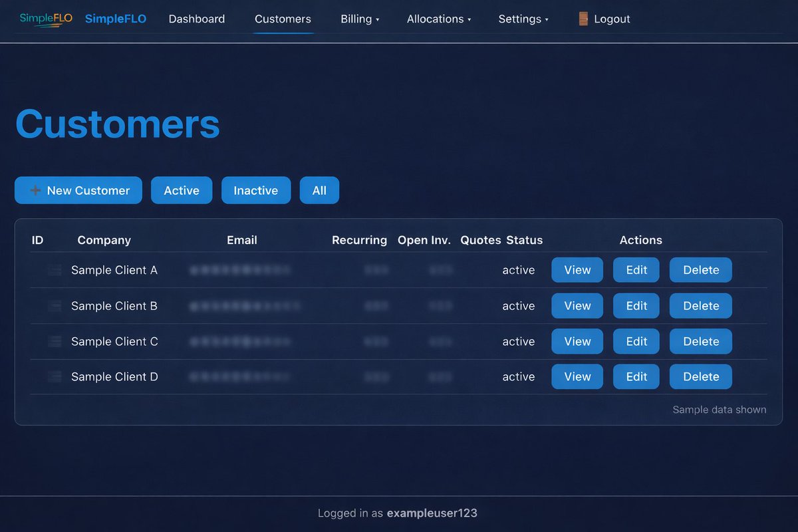
Task: View Sample Client C
Action: pos(577,341)
